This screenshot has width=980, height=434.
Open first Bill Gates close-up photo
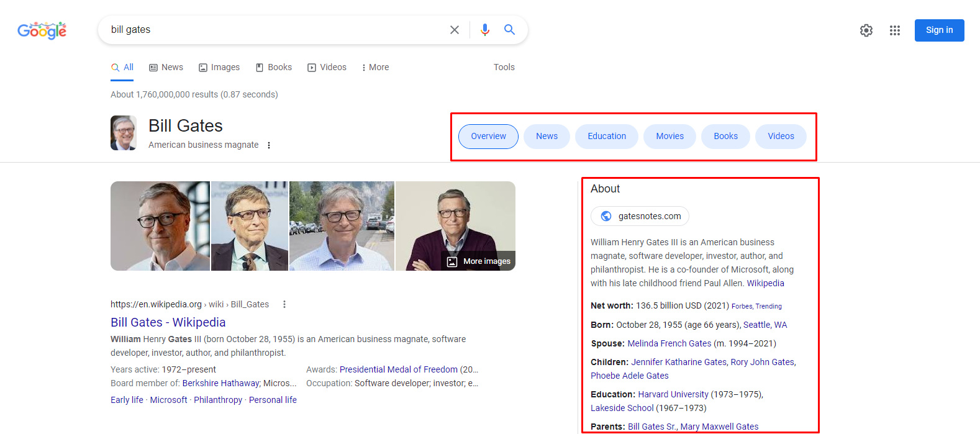tap(160, 226)
